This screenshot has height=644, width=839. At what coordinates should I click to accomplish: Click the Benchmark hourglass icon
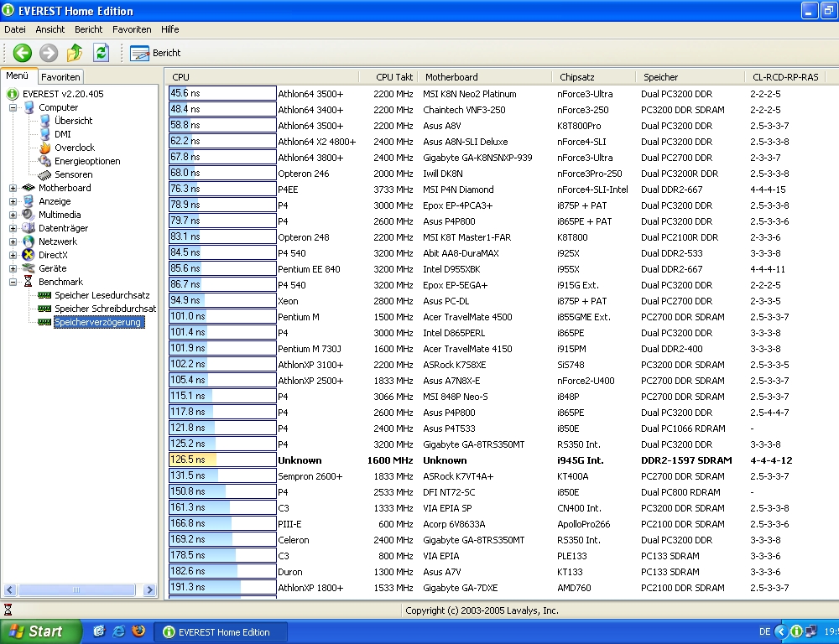pos(29,282)
